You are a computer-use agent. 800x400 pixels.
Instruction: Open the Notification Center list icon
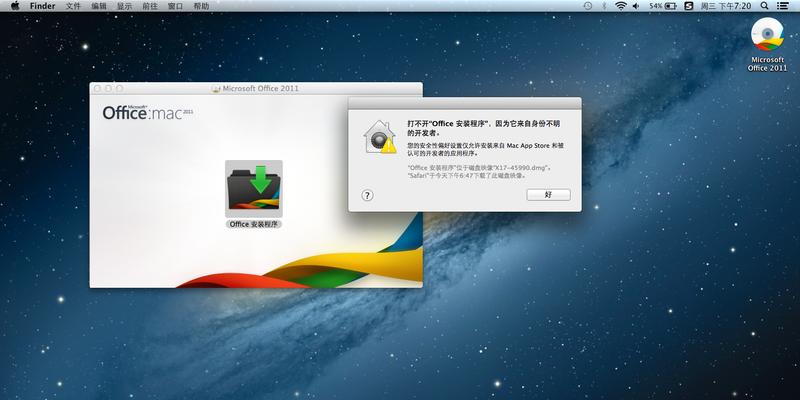[782, 6]
